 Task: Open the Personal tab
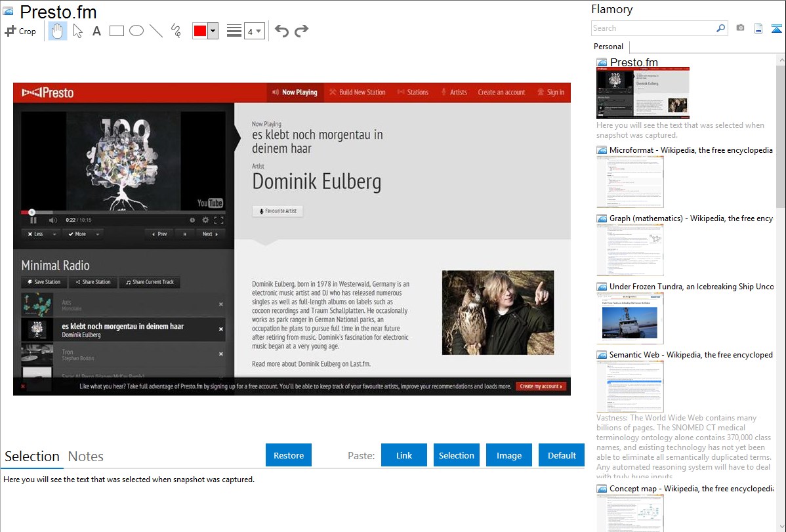pyautogui.click(x=608, y=47)
